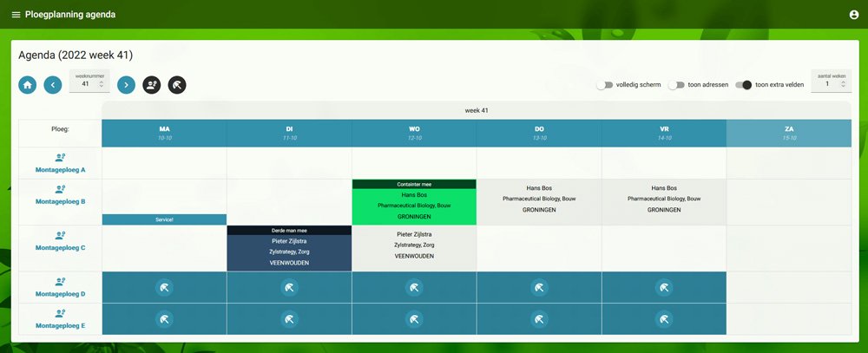Turn on the 'toon adressen' toggle
This screenshot has height=353, width=868.
675,85
